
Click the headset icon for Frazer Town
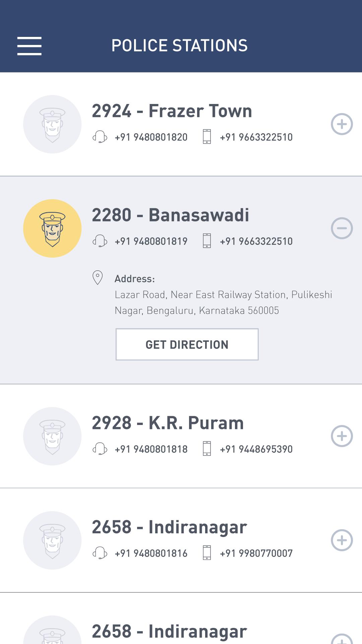(x=100, y=137)
